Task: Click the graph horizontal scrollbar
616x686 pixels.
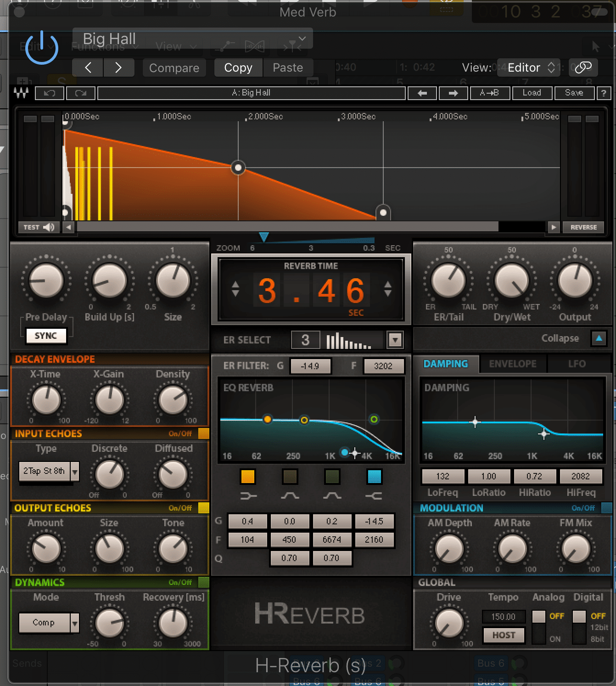Action: (288, 227)
